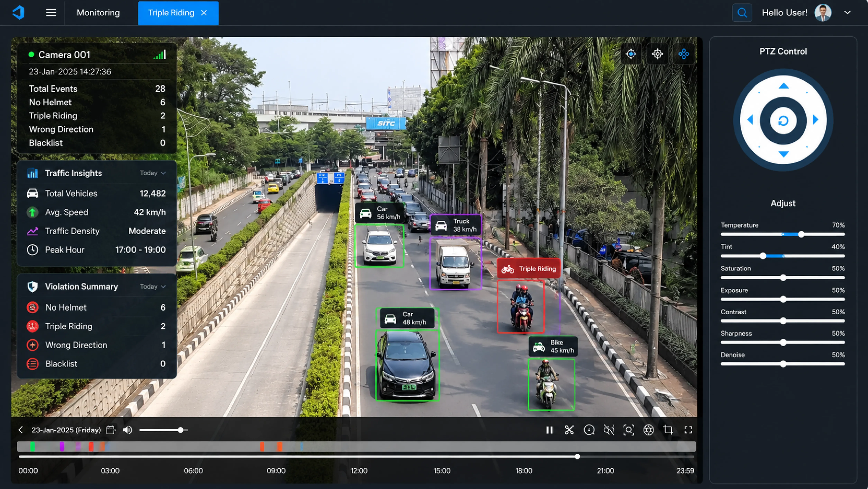Adjust the Temperature slider handle
The width and height of the screenshot is (868, 489).
click(801, 234)
